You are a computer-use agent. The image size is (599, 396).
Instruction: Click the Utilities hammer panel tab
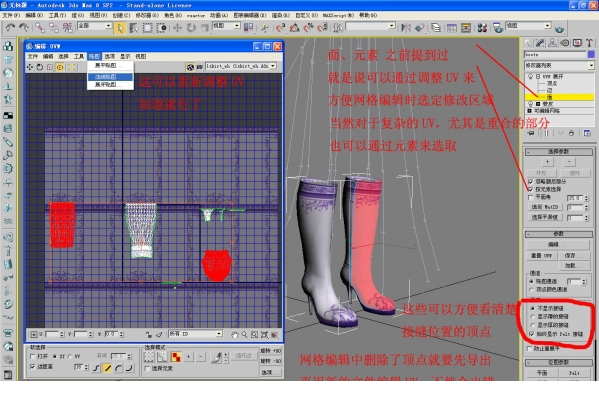tap(589, 43)
